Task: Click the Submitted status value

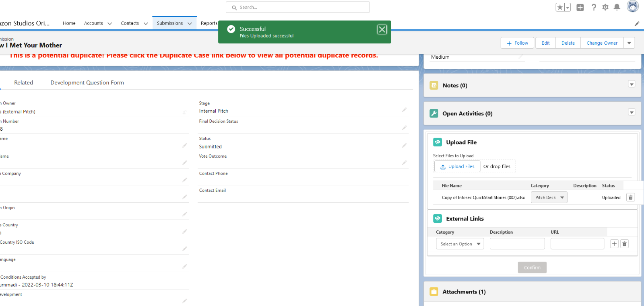Action: pyautogui.click(x=210, y=147)
